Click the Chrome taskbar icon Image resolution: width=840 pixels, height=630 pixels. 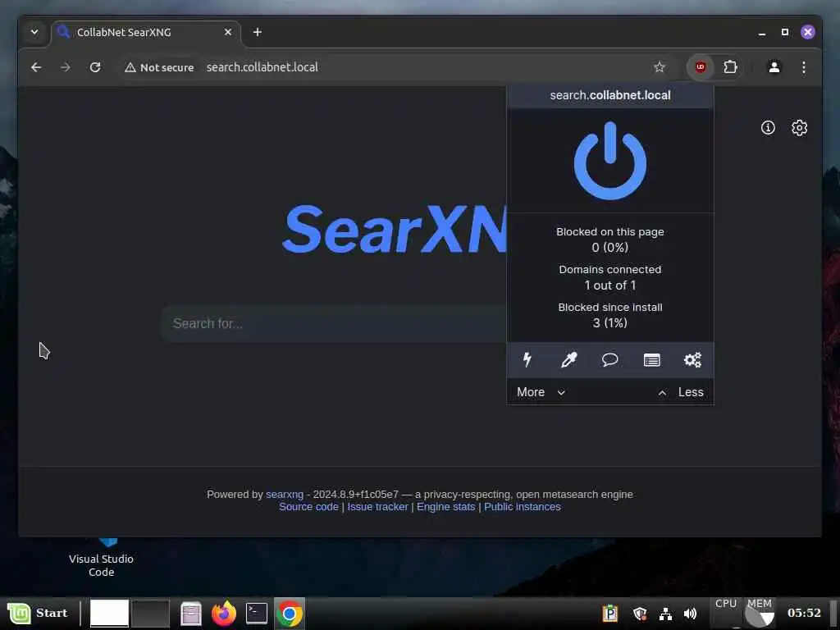290,613
